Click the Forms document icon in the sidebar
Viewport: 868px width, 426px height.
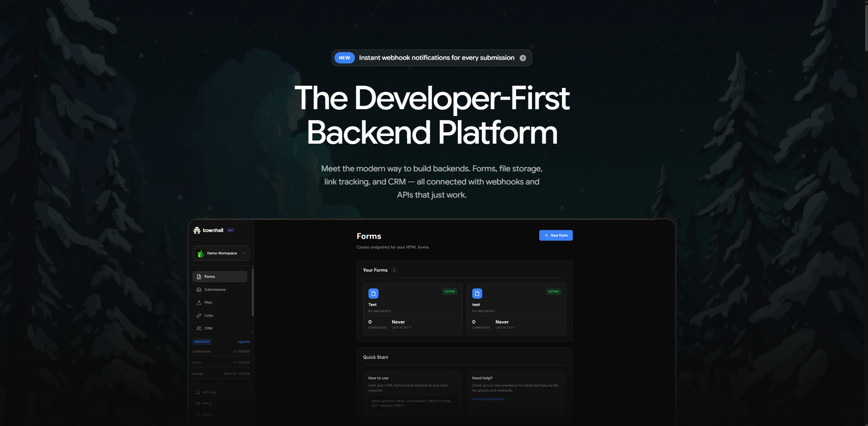(199, 276)
